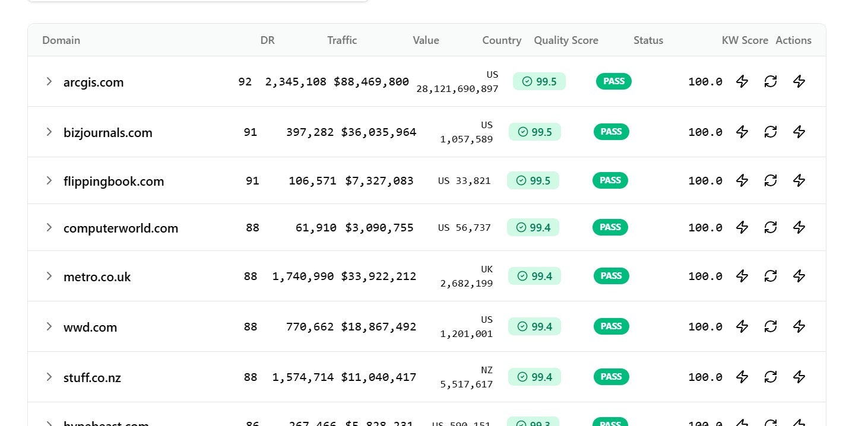
Task: Sort by the Traffic column header
Action: 342,40
